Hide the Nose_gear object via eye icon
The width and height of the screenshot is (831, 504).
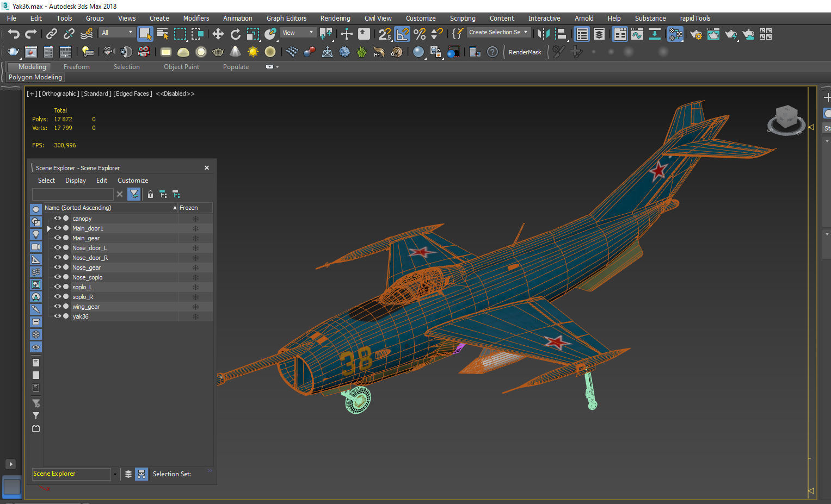click(x=57, y=267)
